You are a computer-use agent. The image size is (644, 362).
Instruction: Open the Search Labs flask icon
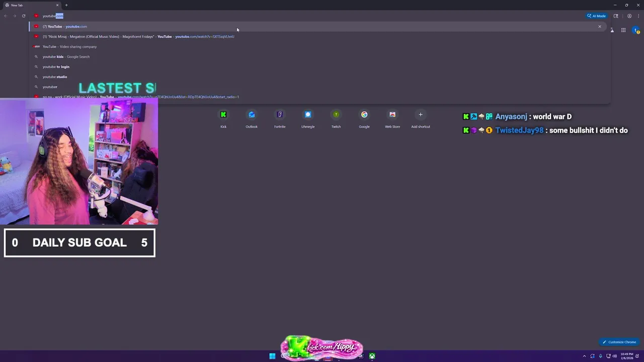point(612,31)
